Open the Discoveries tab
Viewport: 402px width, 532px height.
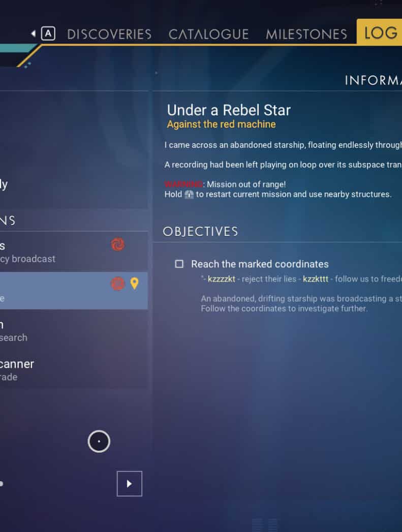109,34
